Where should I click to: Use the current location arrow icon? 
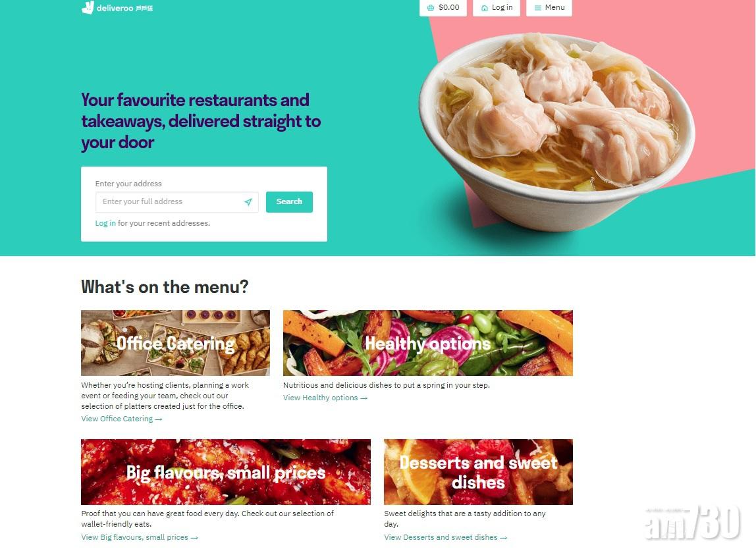point(248,202)
